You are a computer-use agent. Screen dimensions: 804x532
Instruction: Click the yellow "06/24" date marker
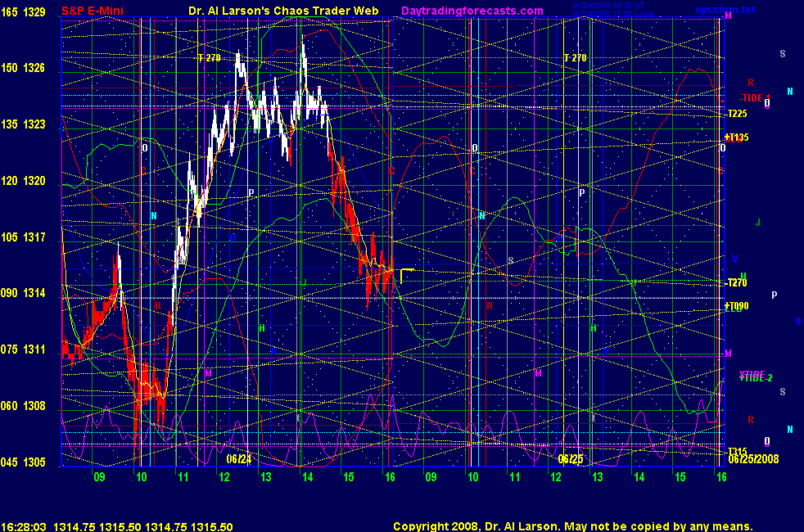point(239,458)
